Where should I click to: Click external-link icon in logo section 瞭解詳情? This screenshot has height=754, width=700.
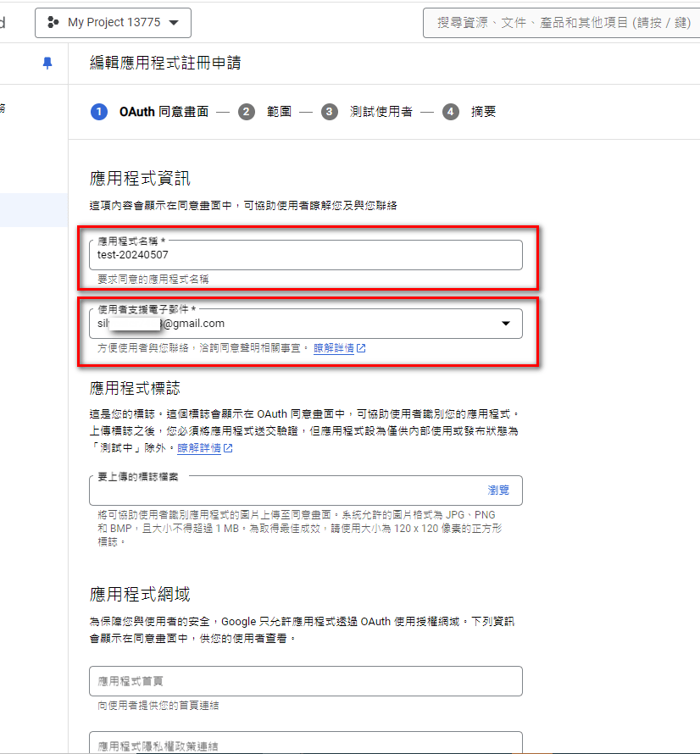[227, 449]
